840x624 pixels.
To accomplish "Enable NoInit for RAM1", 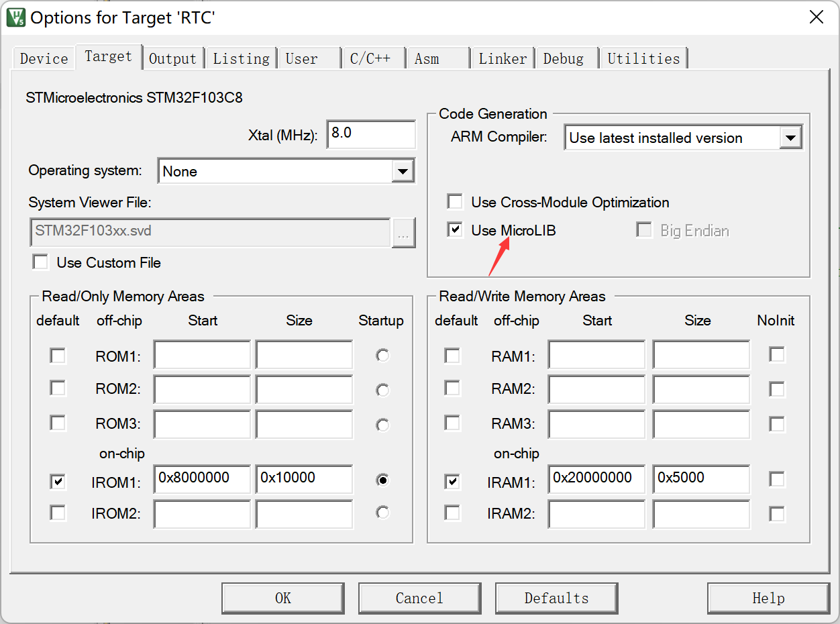I will [x=777, y=354].
